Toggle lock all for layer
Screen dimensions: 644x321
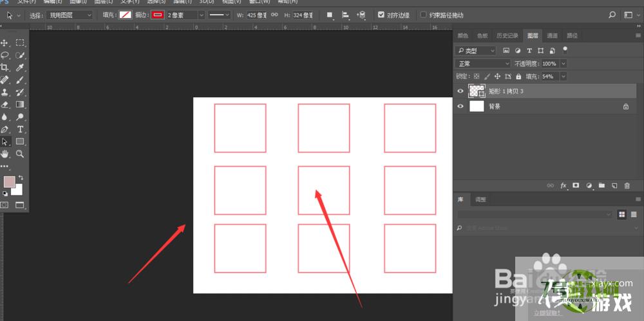click(x=518, y=77)
